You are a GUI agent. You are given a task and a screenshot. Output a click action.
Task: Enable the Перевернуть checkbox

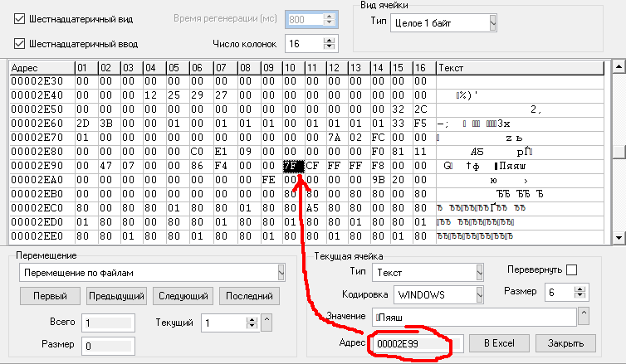(x=572, y=270)
